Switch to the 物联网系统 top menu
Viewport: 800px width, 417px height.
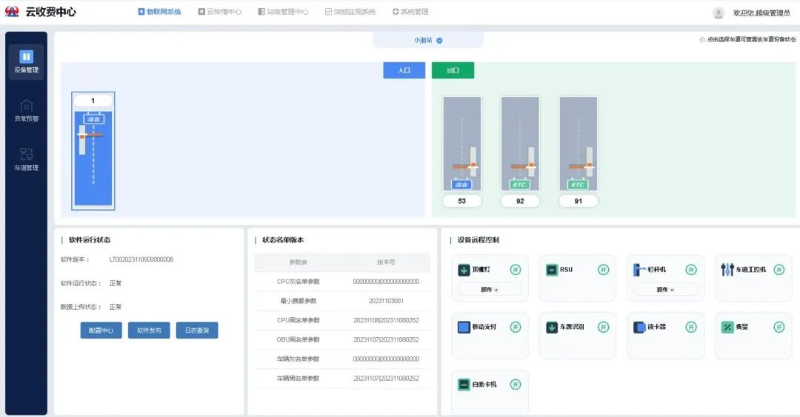click(x=160, y=12)
